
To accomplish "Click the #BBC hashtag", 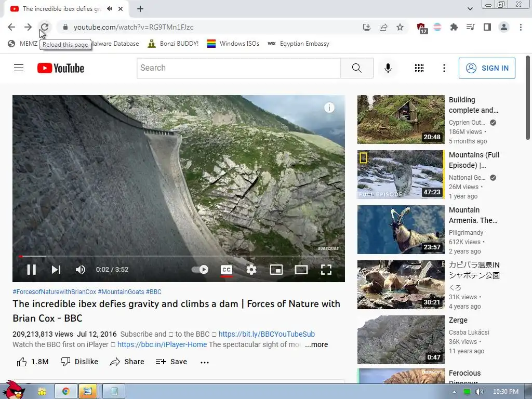I will tap(154, 292).
